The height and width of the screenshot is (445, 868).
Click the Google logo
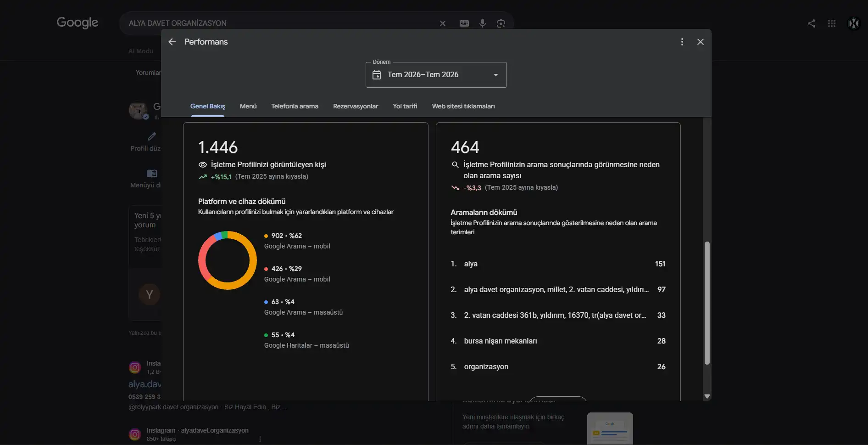(77, 23)
